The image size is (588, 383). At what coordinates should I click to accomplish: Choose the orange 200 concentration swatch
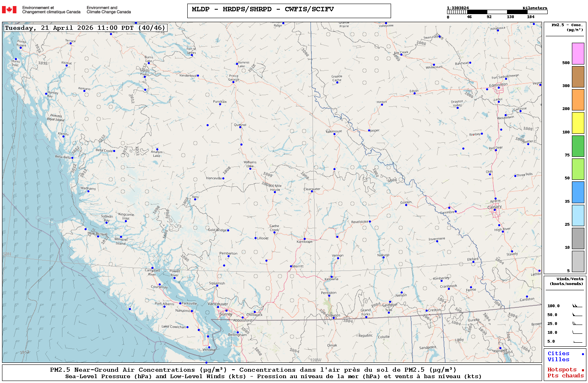tap(578, 100)
